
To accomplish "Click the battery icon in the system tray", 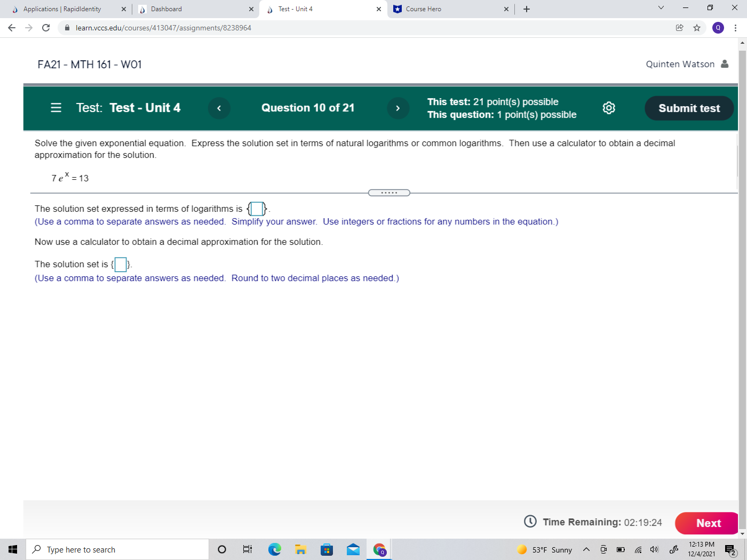I will coord(620,549).
